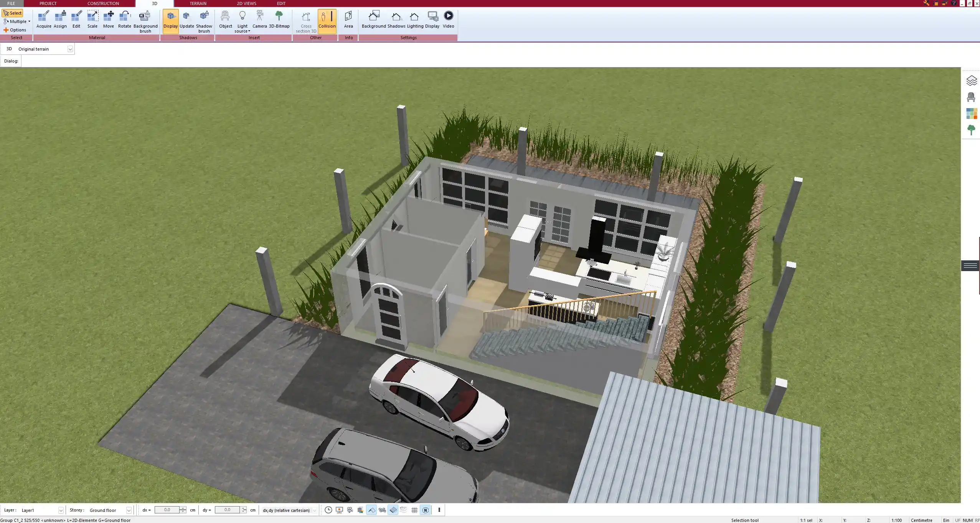Open the furniture chair catalog icon
The height and width of the screenshot is (523, 980).
tap(971, 97)
